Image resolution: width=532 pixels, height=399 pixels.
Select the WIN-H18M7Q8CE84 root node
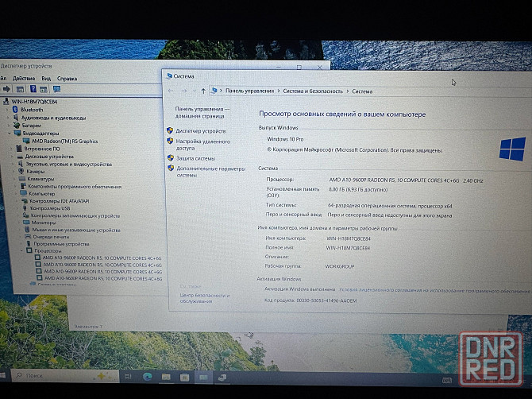34,102
